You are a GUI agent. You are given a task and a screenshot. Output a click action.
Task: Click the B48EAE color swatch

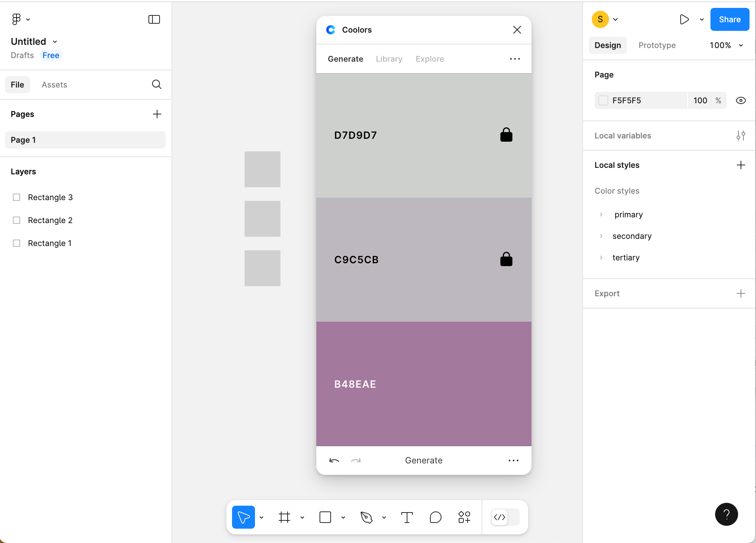[424, 384]
